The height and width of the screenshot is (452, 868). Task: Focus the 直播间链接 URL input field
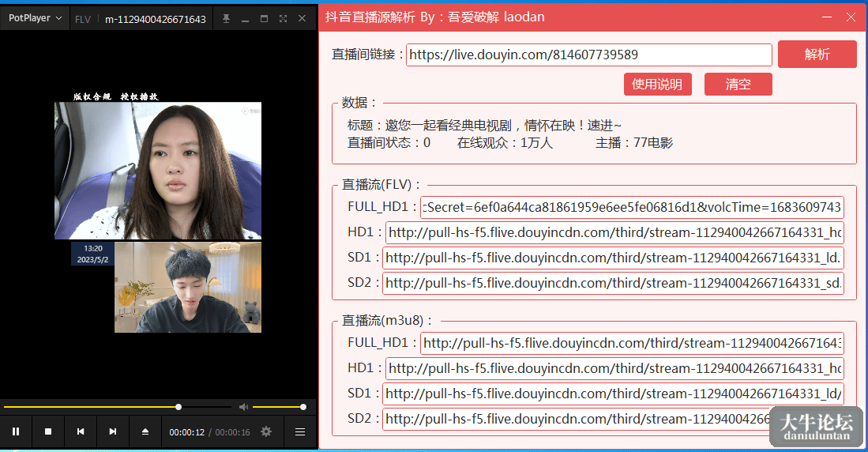tap(589, 55)
